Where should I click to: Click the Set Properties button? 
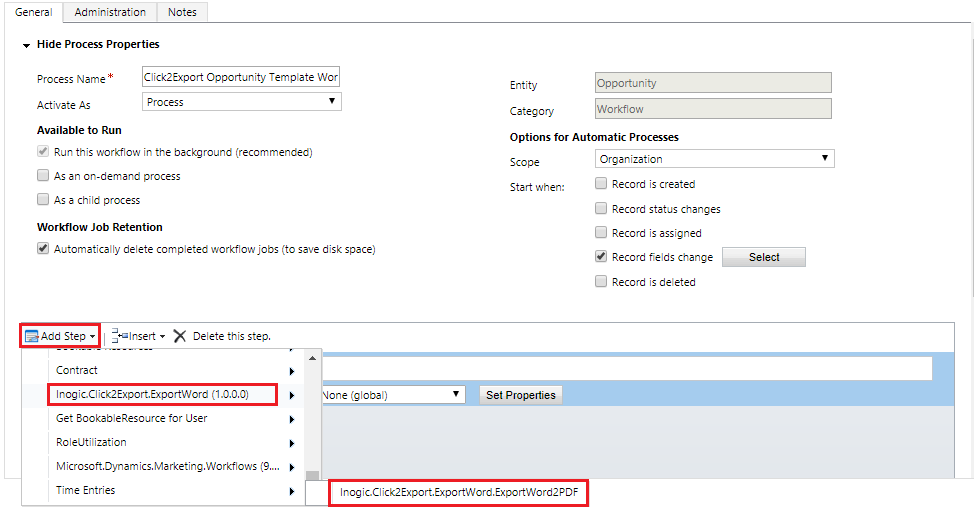coord(521,395)
